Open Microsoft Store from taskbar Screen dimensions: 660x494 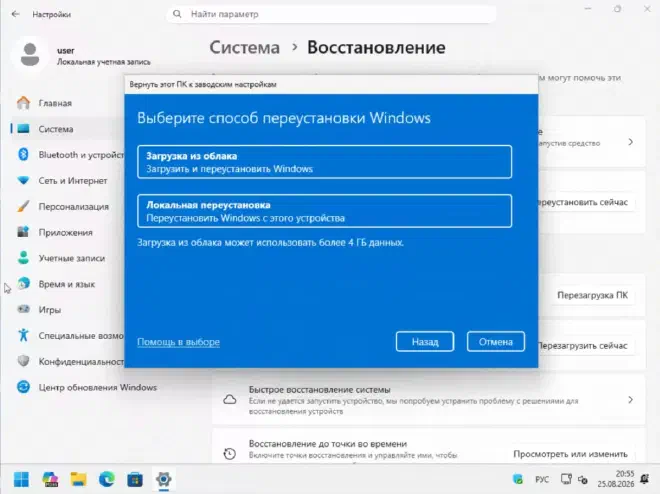[x=135, y=479]
